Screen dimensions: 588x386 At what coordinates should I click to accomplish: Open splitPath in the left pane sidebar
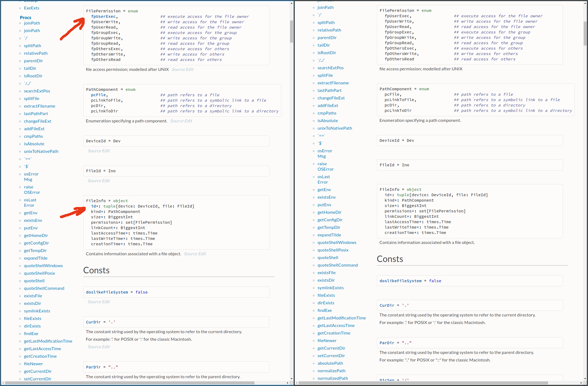33,46
